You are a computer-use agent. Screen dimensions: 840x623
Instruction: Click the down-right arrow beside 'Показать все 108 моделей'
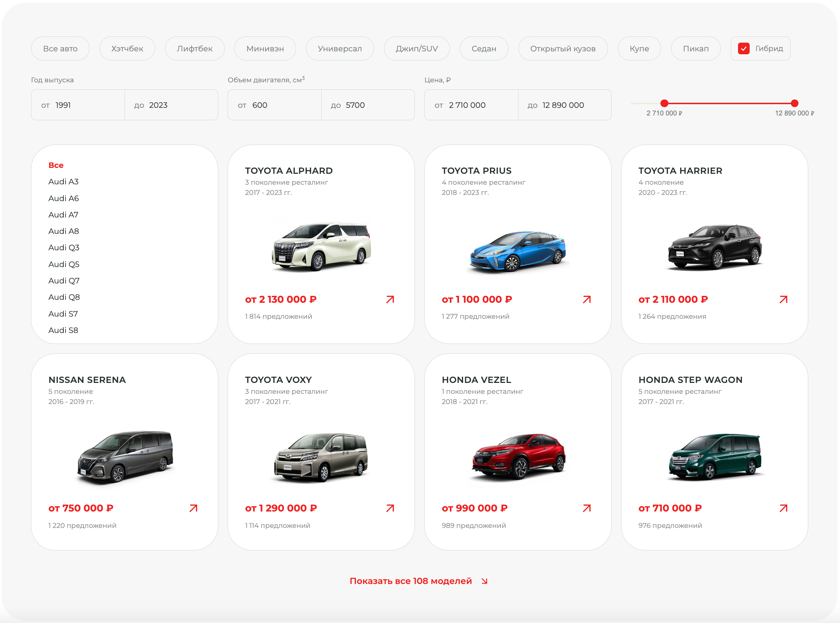484,581
